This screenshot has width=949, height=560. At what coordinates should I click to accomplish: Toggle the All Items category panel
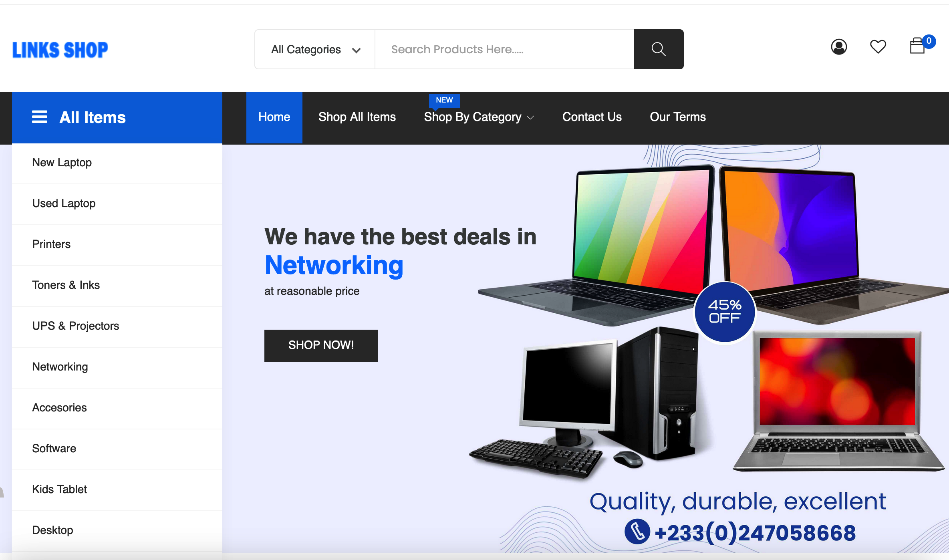click(x=117, y=118)
